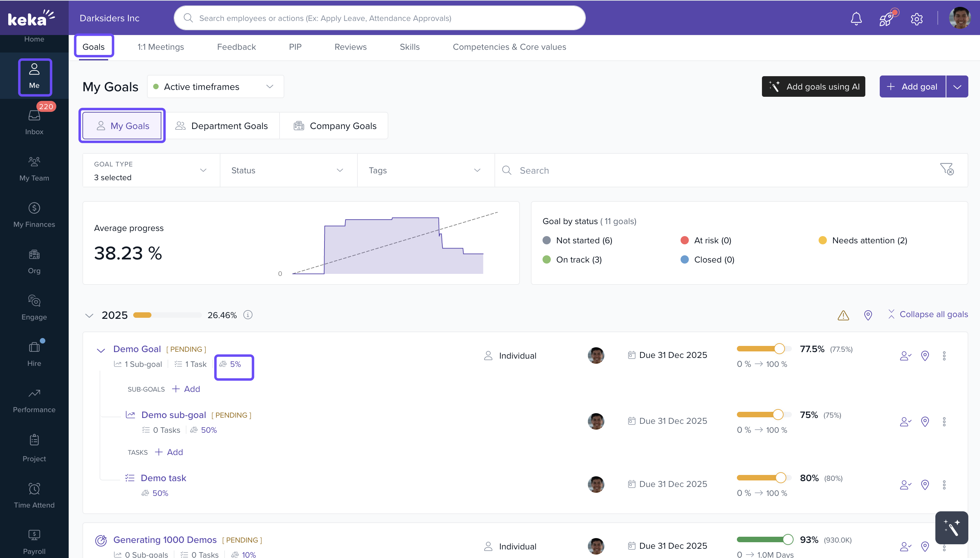980x558 pixels.
Task: Click the floating AI wand button
Action: pyautogui.click(x=951, y=527)
